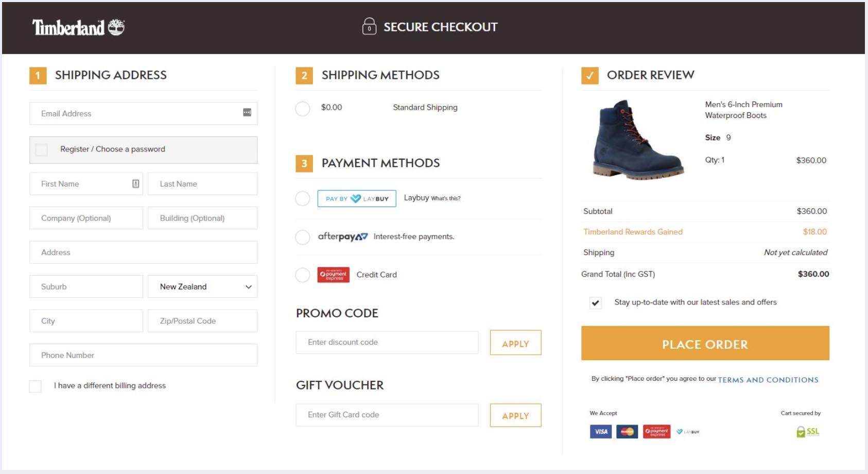Click the boots product thumbnail
This screenshot has height=474, width=868.
[x=637, y=141]
